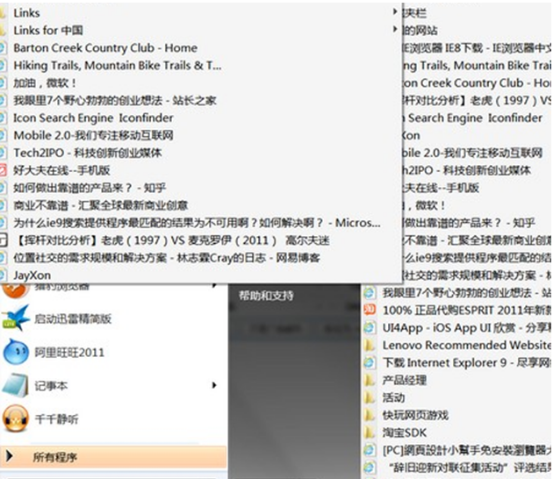Image resolution: width=554 pixels, height=480 pixels.
Task: Open the 淘宝SDK folder icon
Action: coord(369,432)
